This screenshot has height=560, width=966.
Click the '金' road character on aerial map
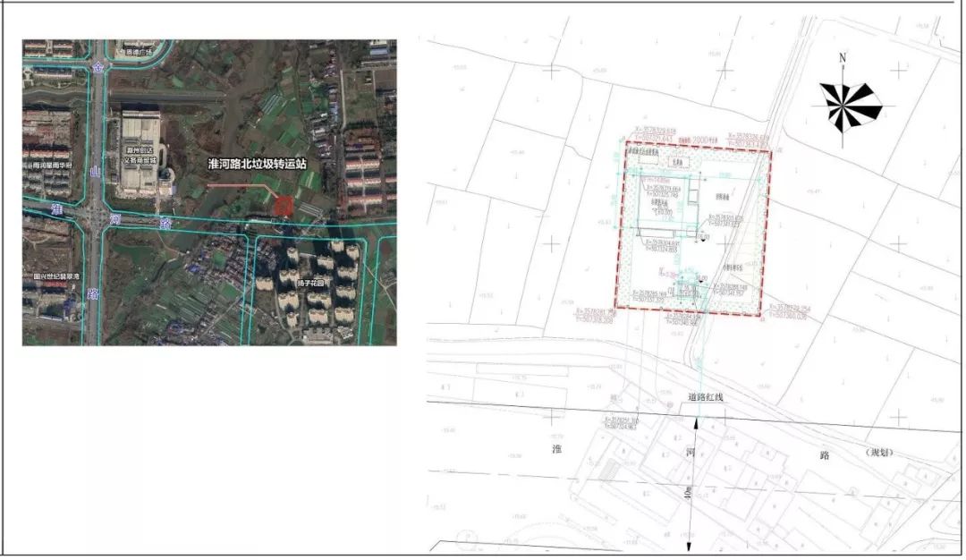[97, 69]
